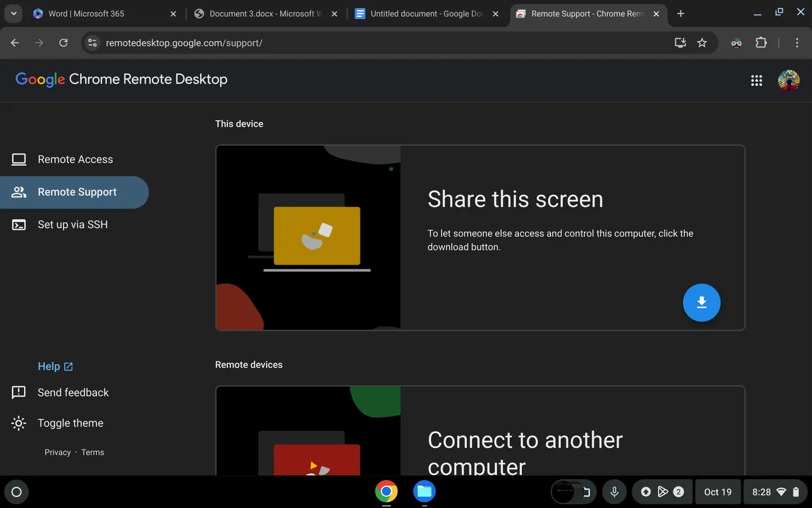Screen dimensions: 812x508
Task: Click the blue download button
Action: pos(701,302)
